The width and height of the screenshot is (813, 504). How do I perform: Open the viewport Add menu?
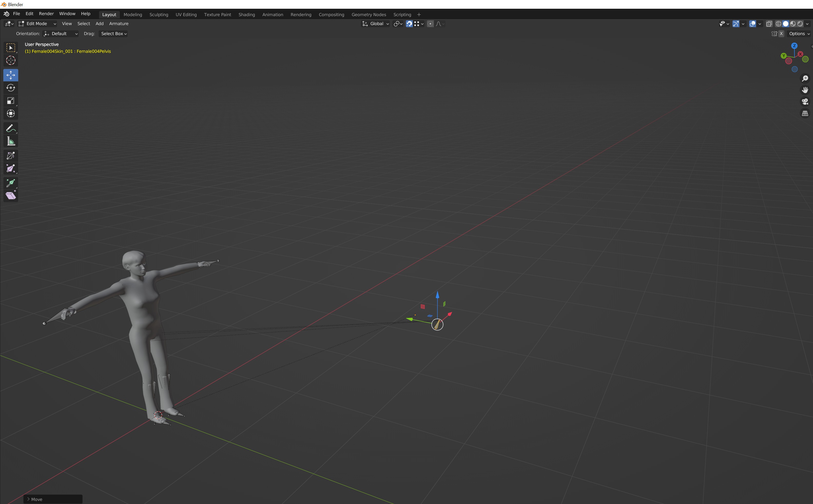tap(99, 24)
